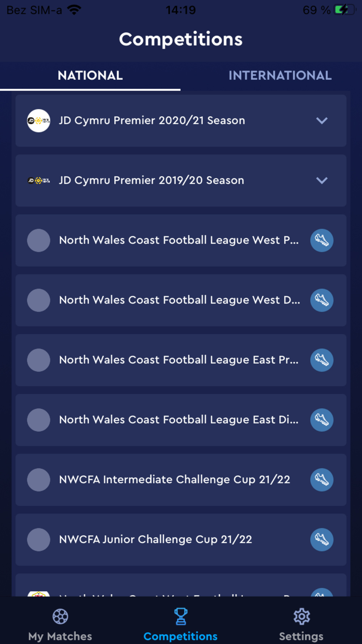Tap placeholder logo beside League East Di...
The height and width of the screenshot is (644, 362).
(38, 420)
